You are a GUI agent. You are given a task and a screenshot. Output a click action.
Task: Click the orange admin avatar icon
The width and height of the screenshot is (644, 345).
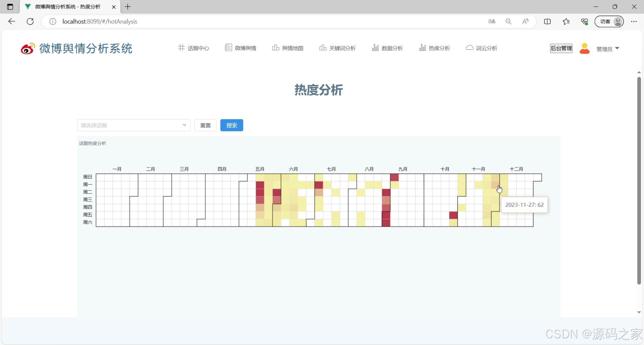(584, 49)
